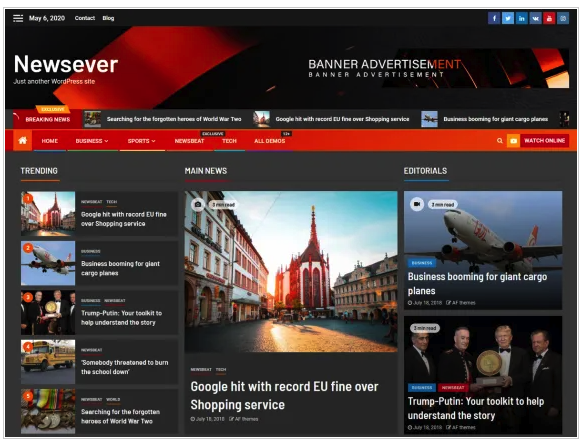Image resolution: width=581 pixels, height=445 pixels.
Task: Click World tag on forgotten heroes trending item
Action: pos(113,399)
